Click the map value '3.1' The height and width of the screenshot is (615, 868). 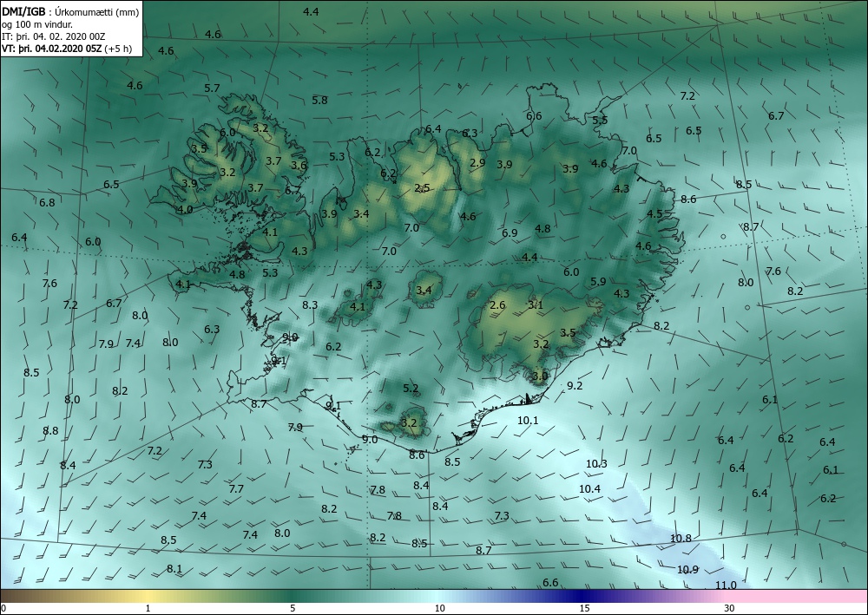[x=536, y=304]
